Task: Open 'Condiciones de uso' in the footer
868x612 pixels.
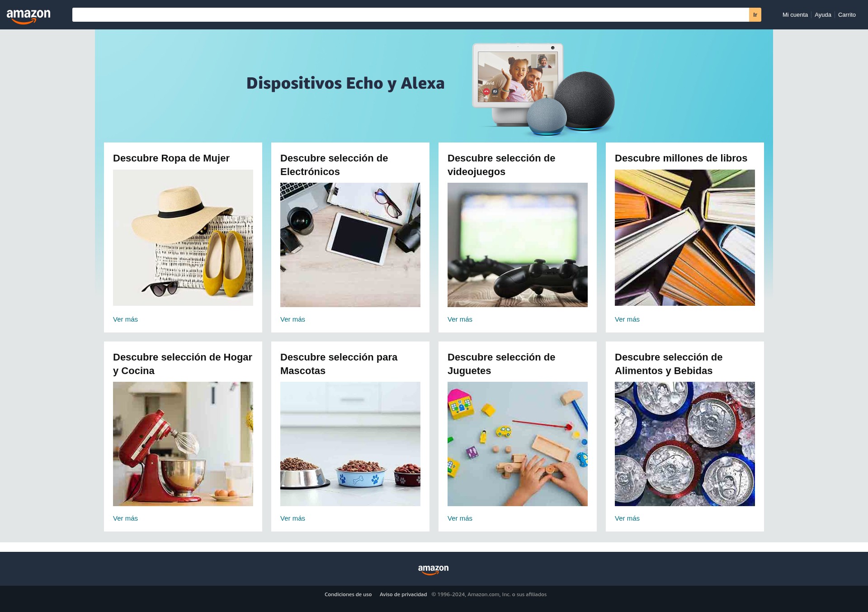Action: tap(348, 594)
